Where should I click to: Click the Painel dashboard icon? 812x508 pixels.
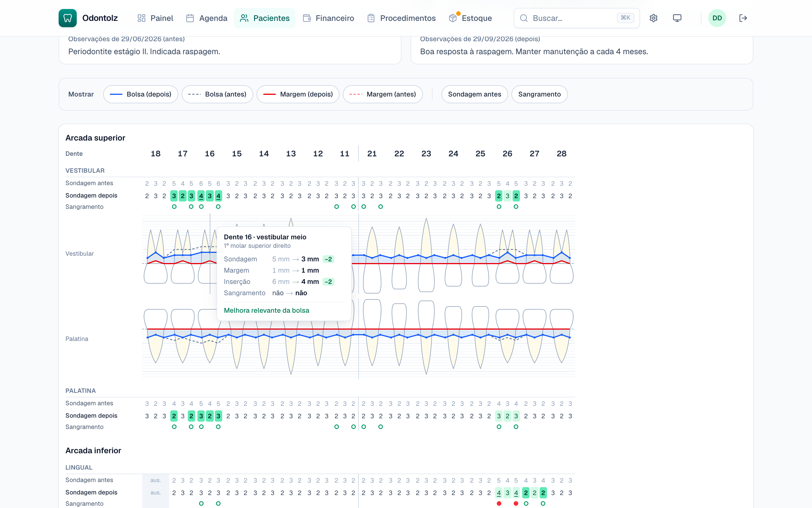(141, 18)
